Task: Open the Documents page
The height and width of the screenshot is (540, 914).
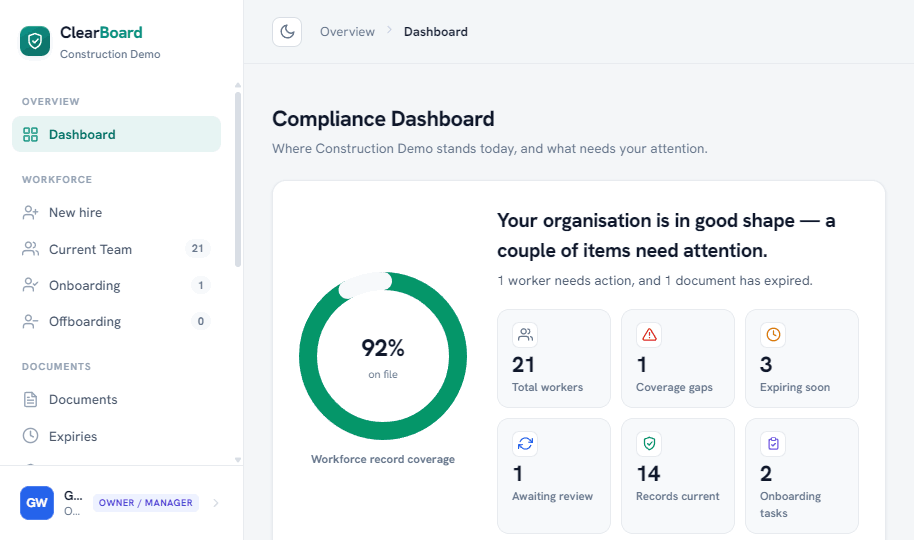Action: click(117, 399)
